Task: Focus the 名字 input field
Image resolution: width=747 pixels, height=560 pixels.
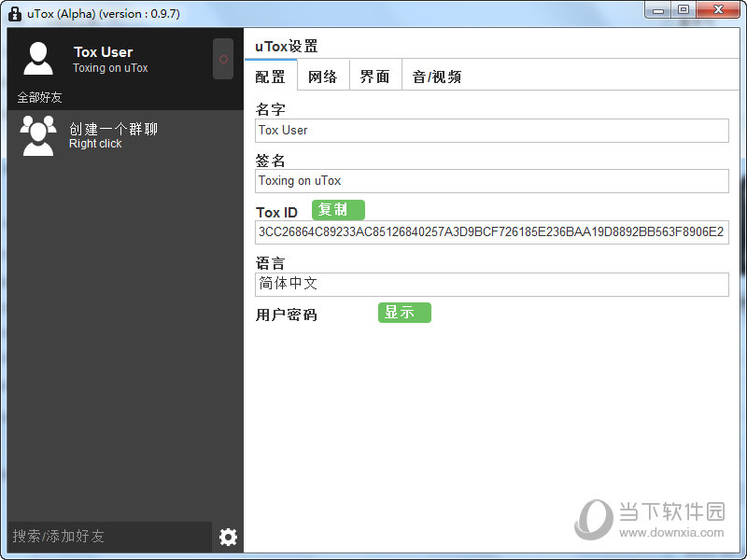Action: point(492,131)
